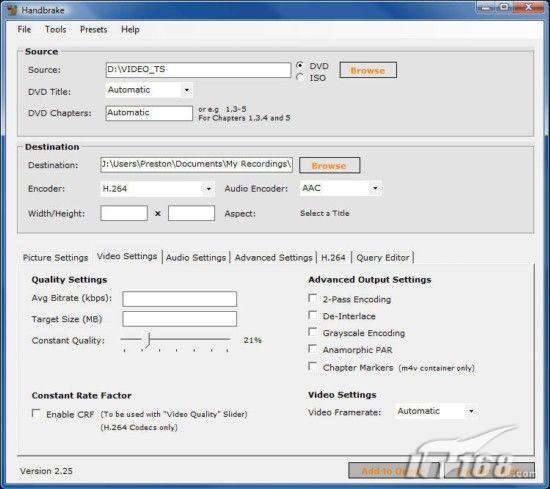Click the Height input field

point(191,213)
